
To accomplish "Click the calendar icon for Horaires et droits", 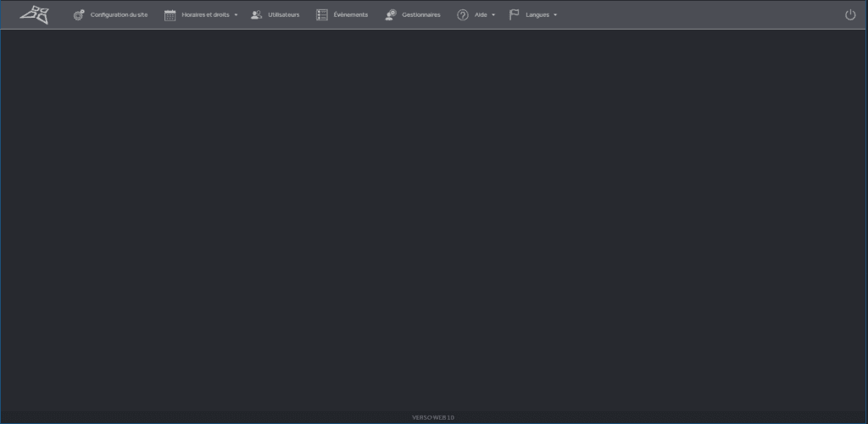I will [170, 15].
